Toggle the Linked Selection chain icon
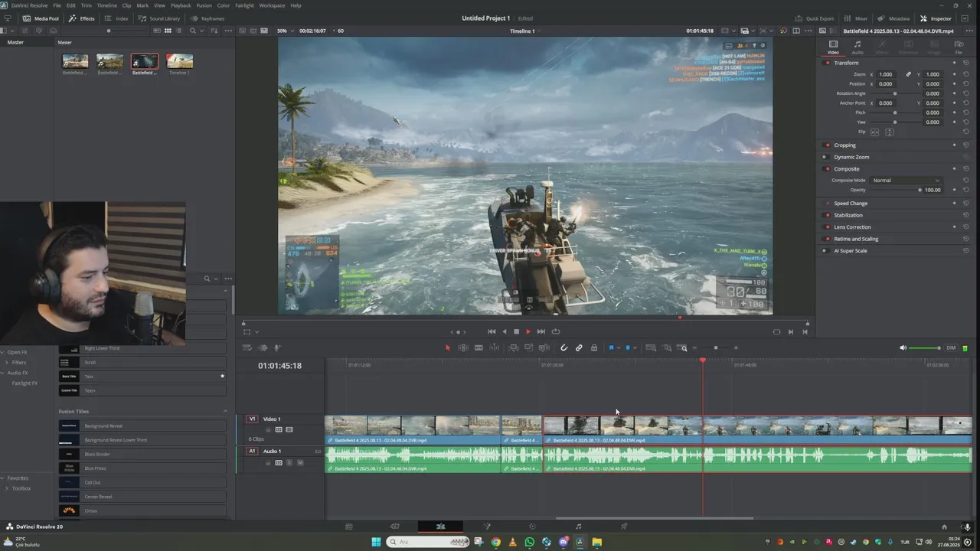980x551 pixels. [x=579, y=348]
